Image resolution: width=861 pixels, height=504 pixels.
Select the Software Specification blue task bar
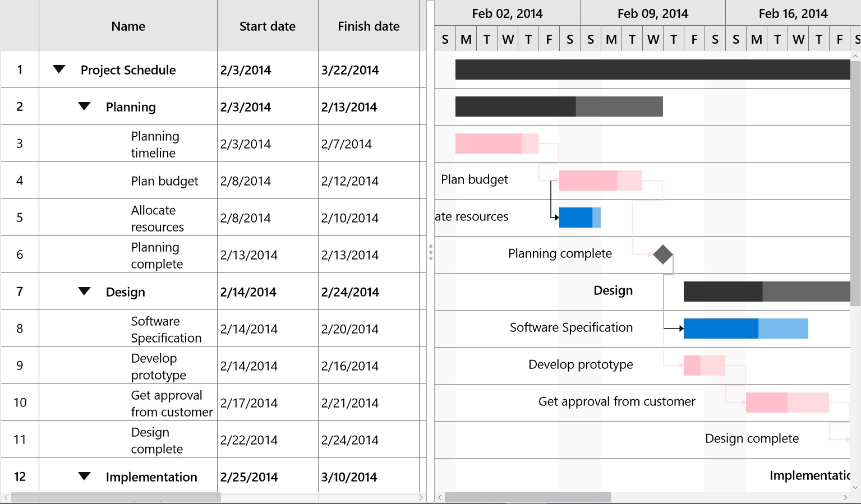point(746,329)
